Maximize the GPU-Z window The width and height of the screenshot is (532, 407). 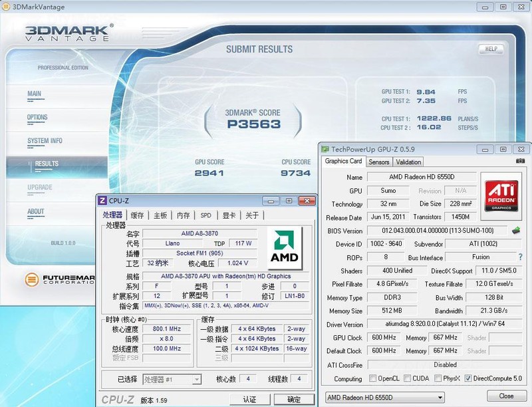[x=503, y=149]
